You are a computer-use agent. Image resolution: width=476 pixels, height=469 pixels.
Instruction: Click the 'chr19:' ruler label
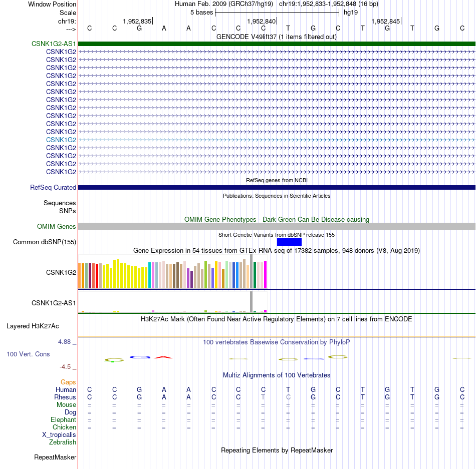[67, 21]
